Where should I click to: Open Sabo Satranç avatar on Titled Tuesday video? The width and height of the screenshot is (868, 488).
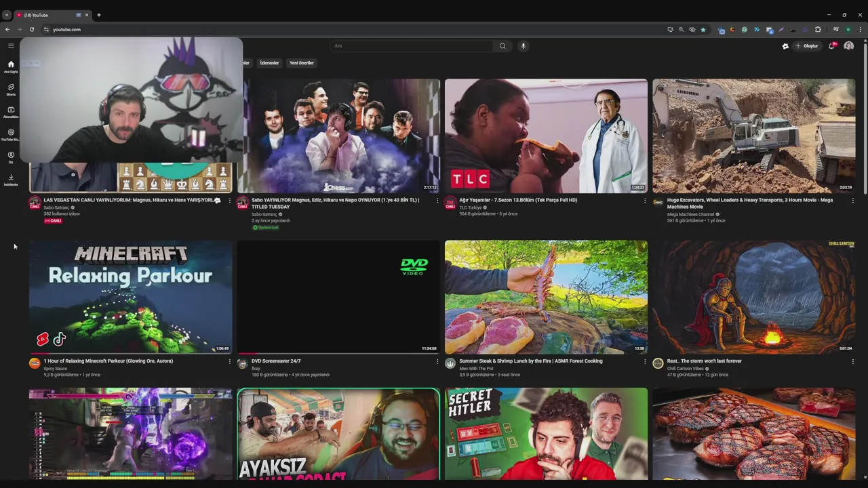click(243, 203)
